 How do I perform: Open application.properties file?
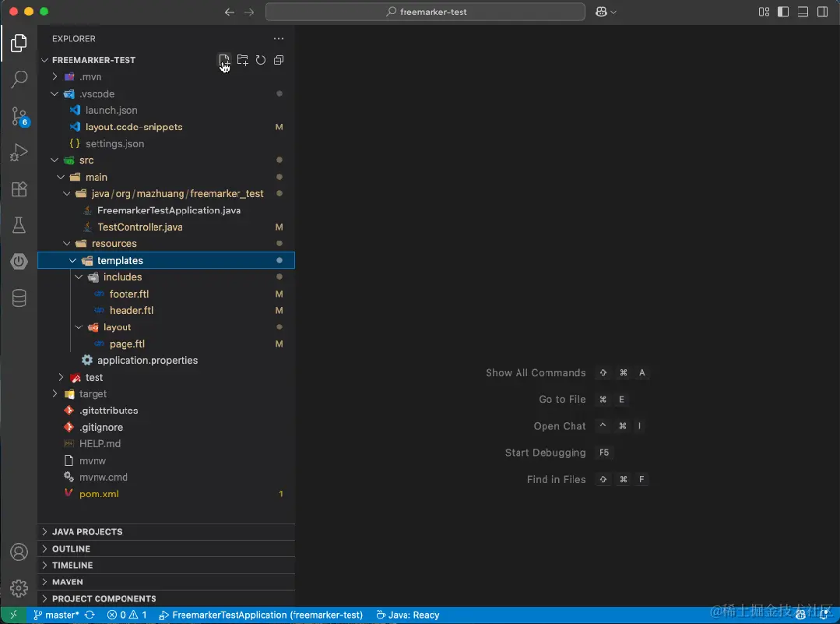coord(166,360)
